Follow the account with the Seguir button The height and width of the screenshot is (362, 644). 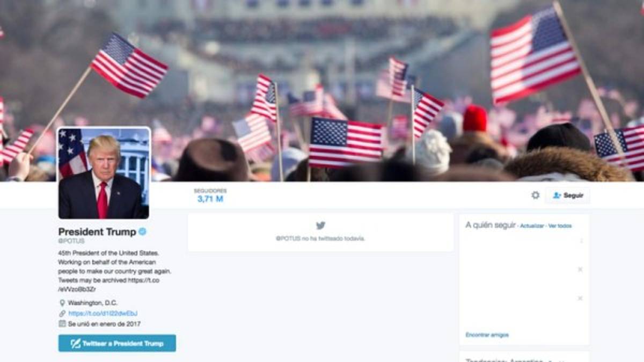coord(568,196)
